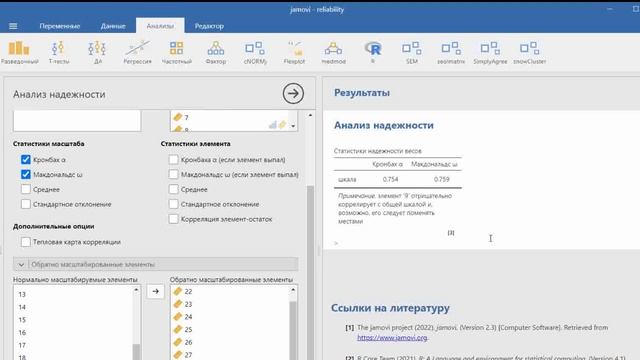This screenshot has height=360, width=640.
Task: Open the cNORMj module
Action: tap(255, 53)
